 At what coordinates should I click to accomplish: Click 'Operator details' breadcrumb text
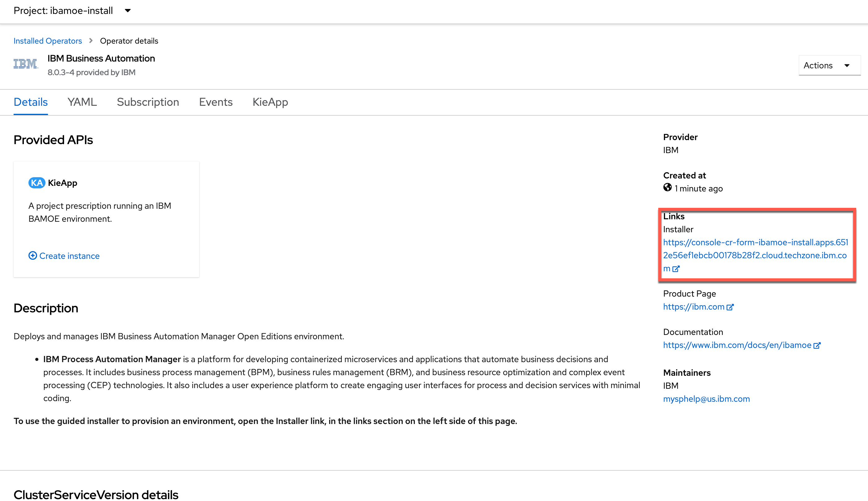point(129,41)
